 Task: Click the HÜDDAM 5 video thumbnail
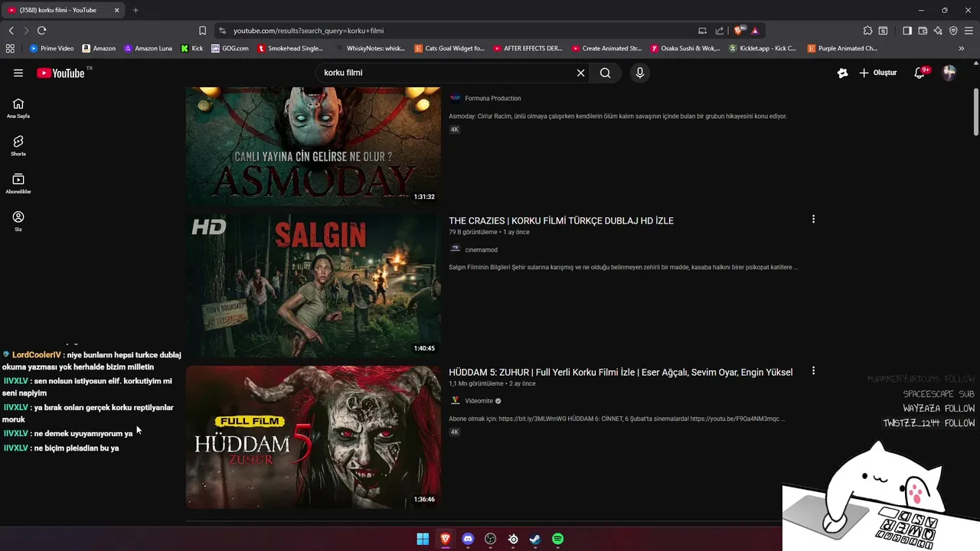coord(313,437)
